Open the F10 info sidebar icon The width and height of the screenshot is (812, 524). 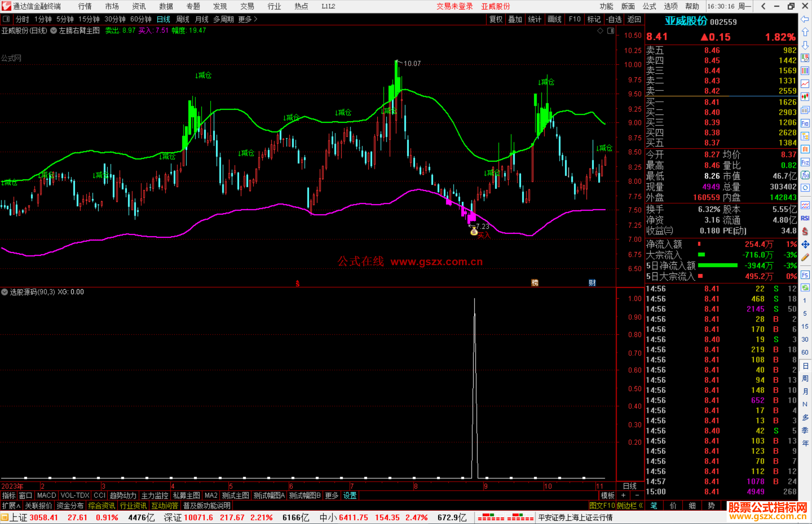[805, 123]
